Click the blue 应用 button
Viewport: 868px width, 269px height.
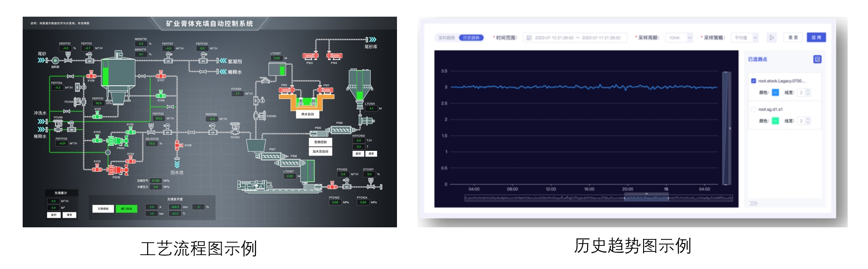(816, 38)
